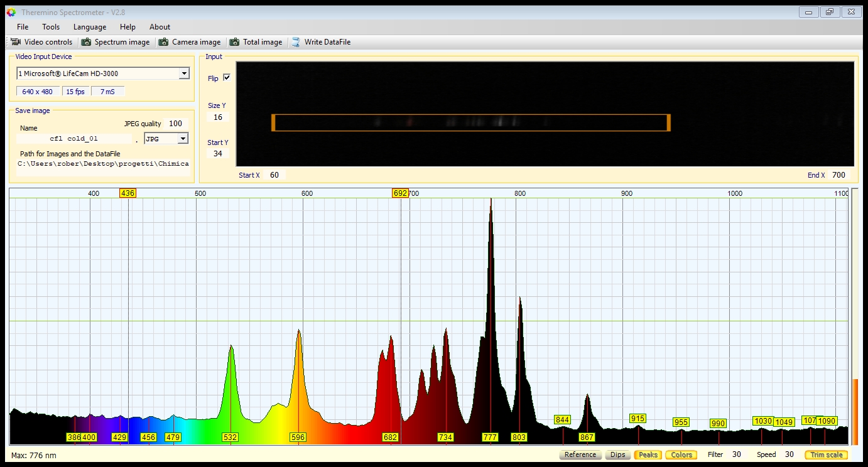This screenshot has height=467, width=868.
Task: Open the JPG file format dropdown
Action: point(183,139)
